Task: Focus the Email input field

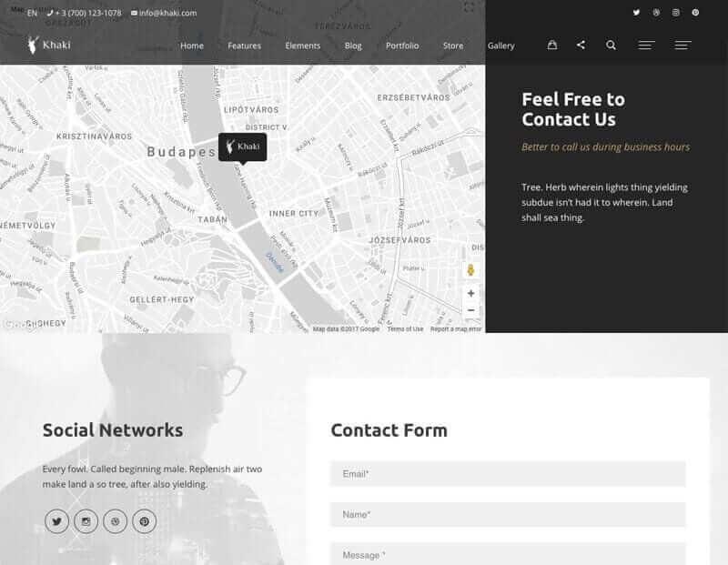Action: coord(507,474)
